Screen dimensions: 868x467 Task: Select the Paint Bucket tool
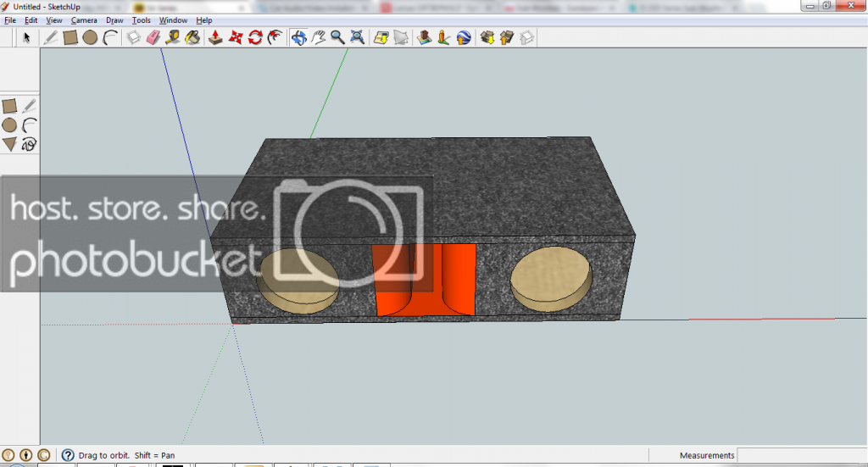click(192, 37)
